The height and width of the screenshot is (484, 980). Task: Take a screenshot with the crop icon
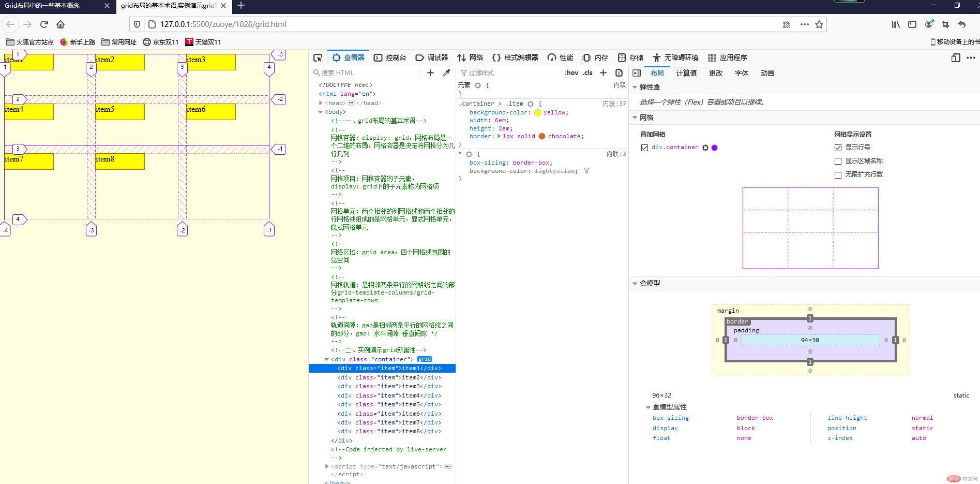click(x=945, y=24)
